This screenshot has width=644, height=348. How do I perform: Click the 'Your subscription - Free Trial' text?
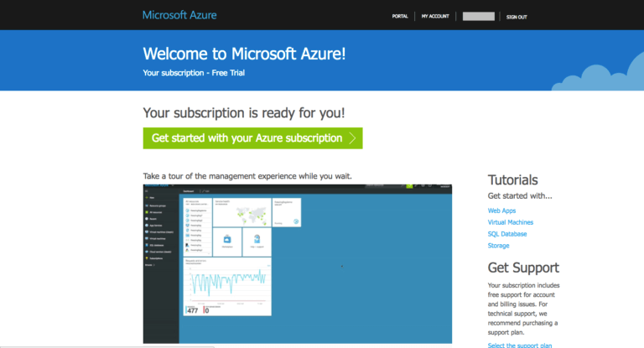pyautogui.click(x=194, y=73)
